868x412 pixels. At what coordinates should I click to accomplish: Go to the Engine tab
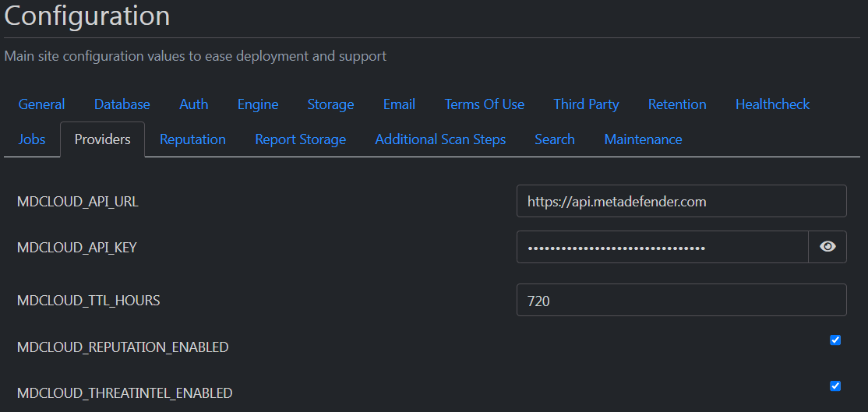click(258, 104)
